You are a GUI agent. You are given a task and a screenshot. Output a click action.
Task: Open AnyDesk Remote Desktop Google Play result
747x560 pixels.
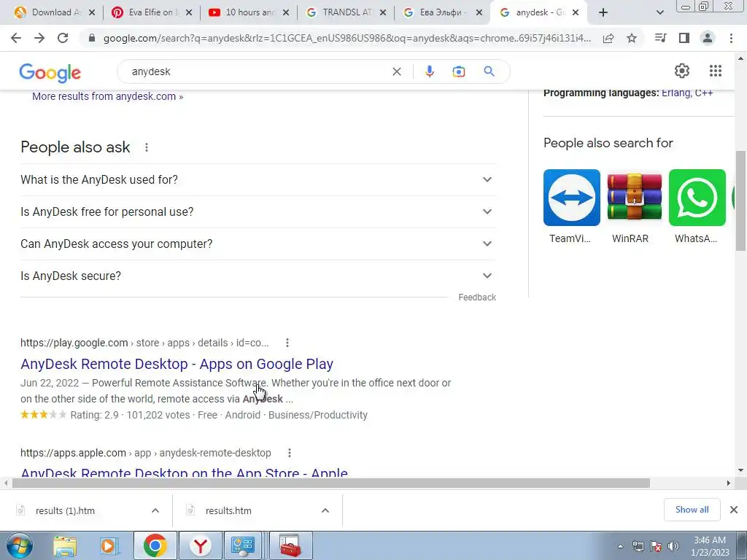click(177, 364)
